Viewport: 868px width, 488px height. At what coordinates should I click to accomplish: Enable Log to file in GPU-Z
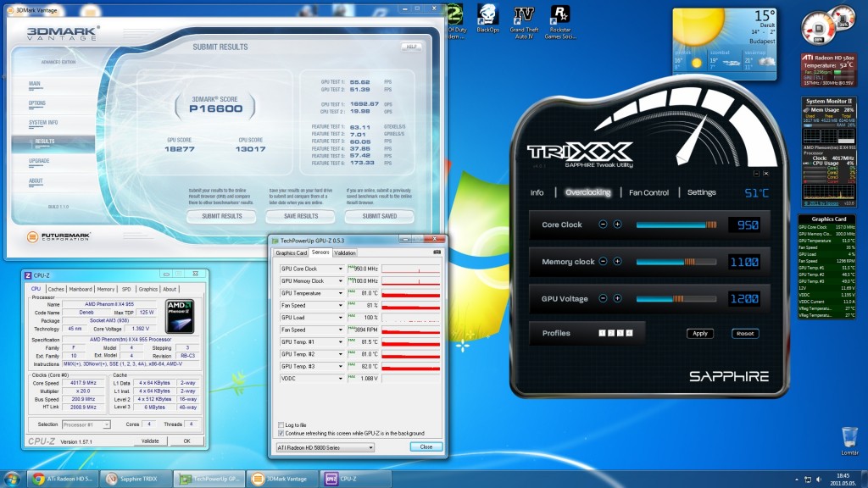click(x=281, y=425)
